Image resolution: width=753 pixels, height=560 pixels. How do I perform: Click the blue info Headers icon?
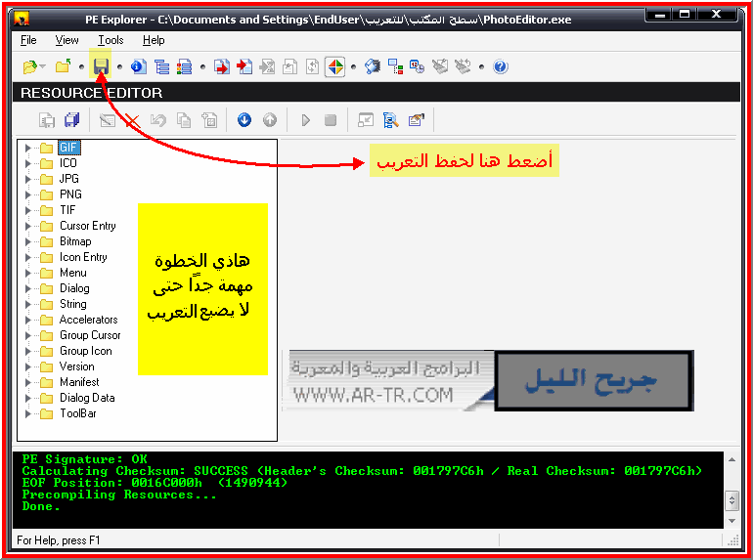point(139,66)
